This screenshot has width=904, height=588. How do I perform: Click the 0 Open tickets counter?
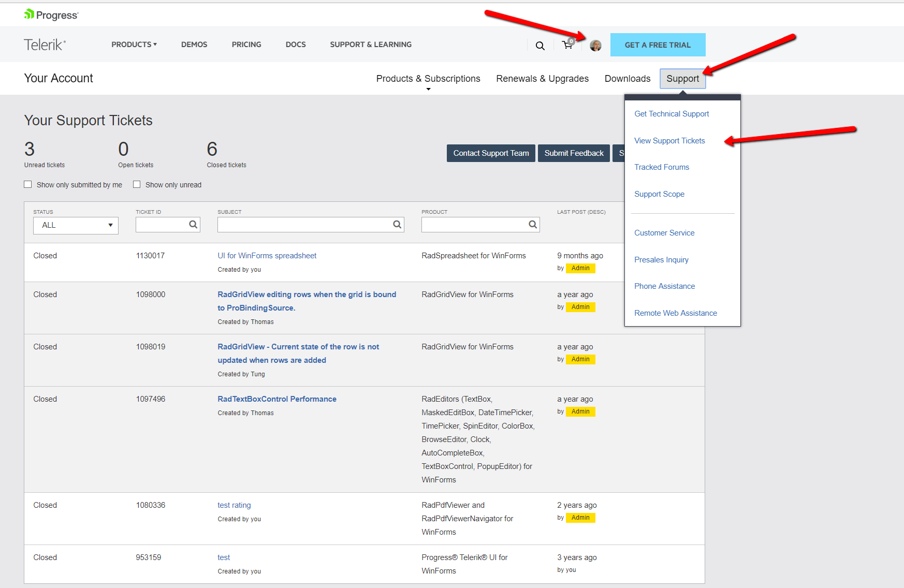136,154
